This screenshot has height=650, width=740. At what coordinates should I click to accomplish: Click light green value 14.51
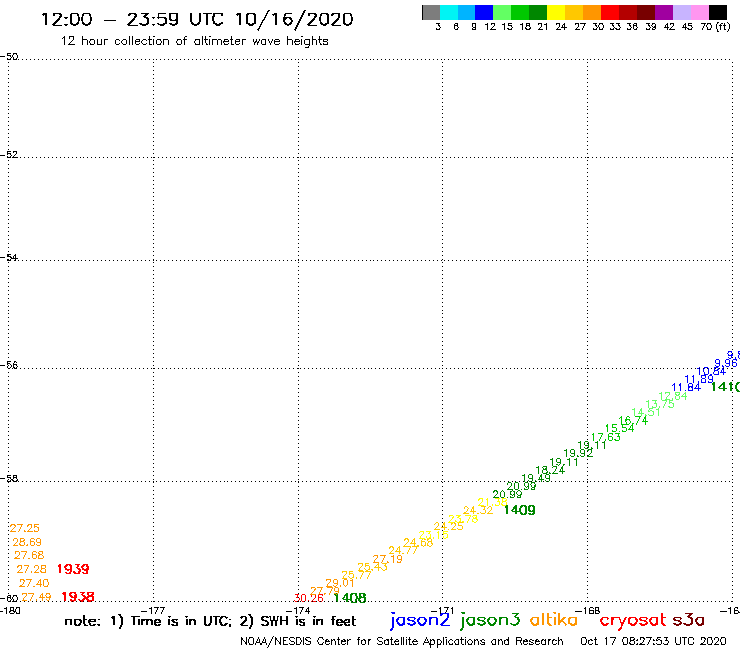tap(646, 412)
